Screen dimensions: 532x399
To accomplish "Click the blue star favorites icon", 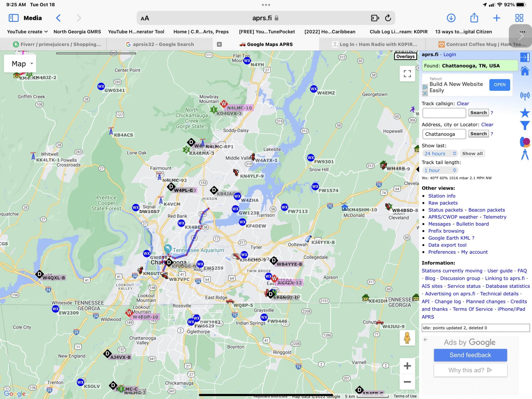I will coord(525,113).
